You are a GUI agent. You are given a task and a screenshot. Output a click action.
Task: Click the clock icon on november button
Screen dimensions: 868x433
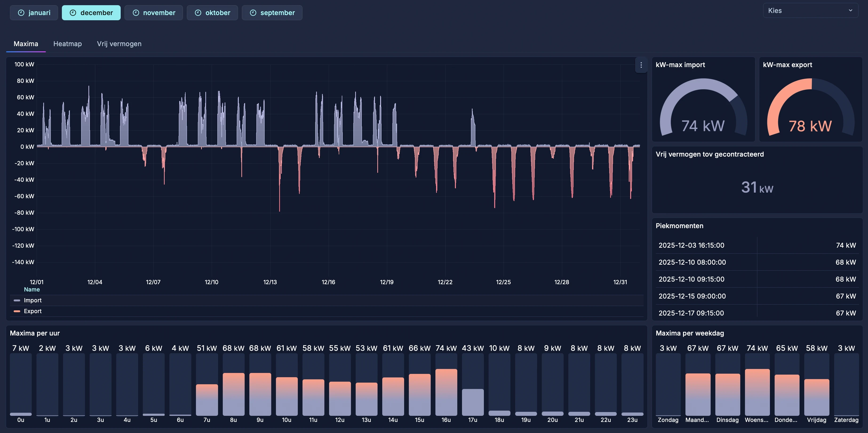click(136, 13)
